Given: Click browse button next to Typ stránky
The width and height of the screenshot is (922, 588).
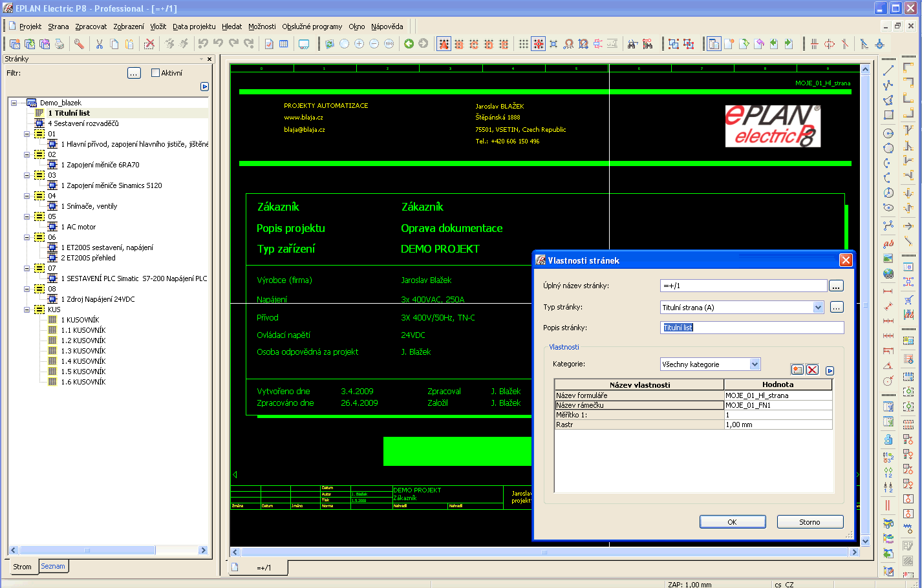Looking at the screenshot, I should 837,308.
